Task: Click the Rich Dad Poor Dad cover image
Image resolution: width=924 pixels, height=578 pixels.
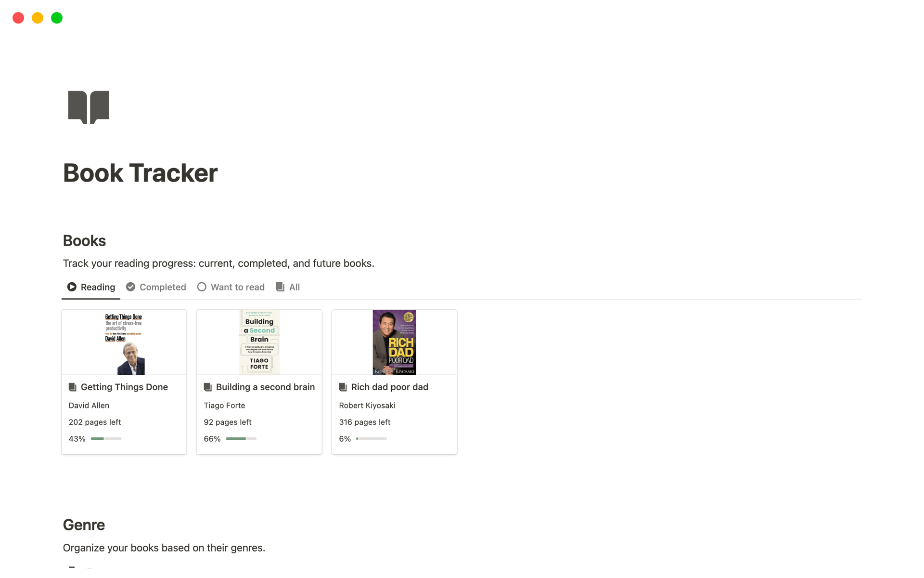Action: point(394,342)
